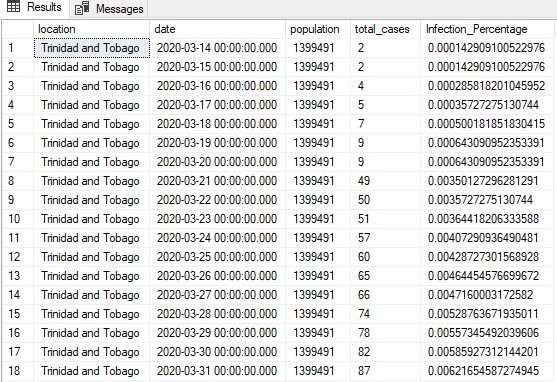Image resolution: width=557 pixels, height=382 pixels.
Task: Select the Infection_Percentage column header
Action: pyautogui.click(x=487, y=29)
